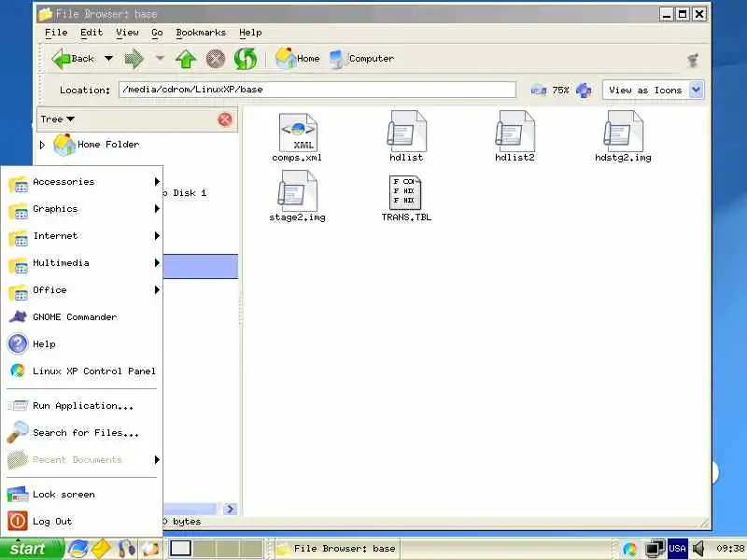Click the Stop loading icon

(x=216, y=59)
